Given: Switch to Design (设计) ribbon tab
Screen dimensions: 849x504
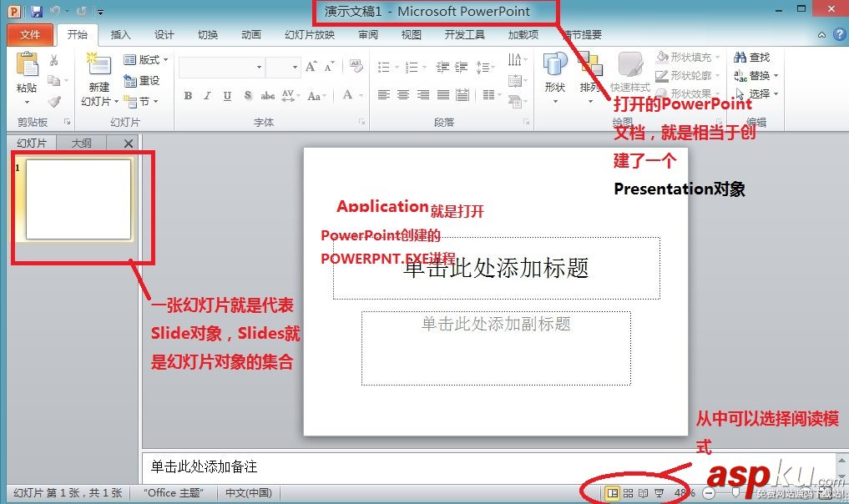Looking at the screenshot, I should pyautogui.click(x=164, y=35).
